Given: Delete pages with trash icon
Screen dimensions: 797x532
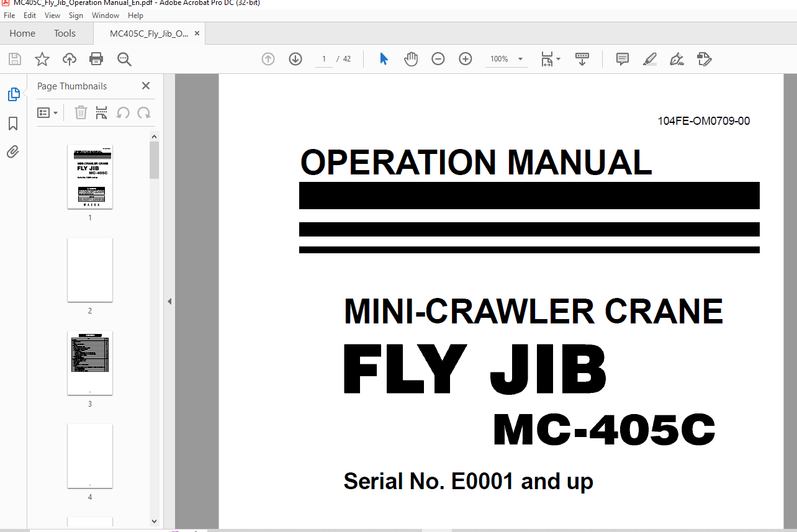Looking at the screenshot, I should coord(81,112).
